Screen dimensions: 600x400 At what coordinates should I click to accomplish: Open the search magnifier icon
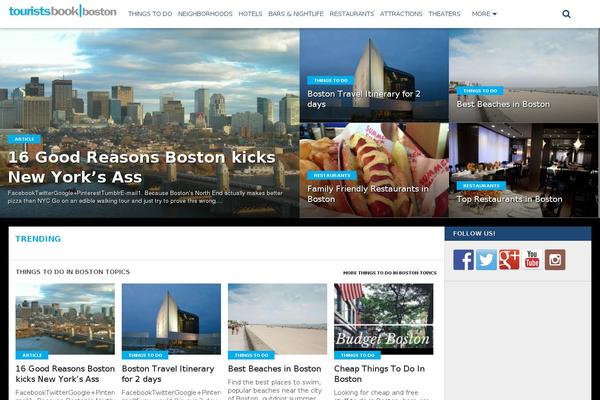567,15
